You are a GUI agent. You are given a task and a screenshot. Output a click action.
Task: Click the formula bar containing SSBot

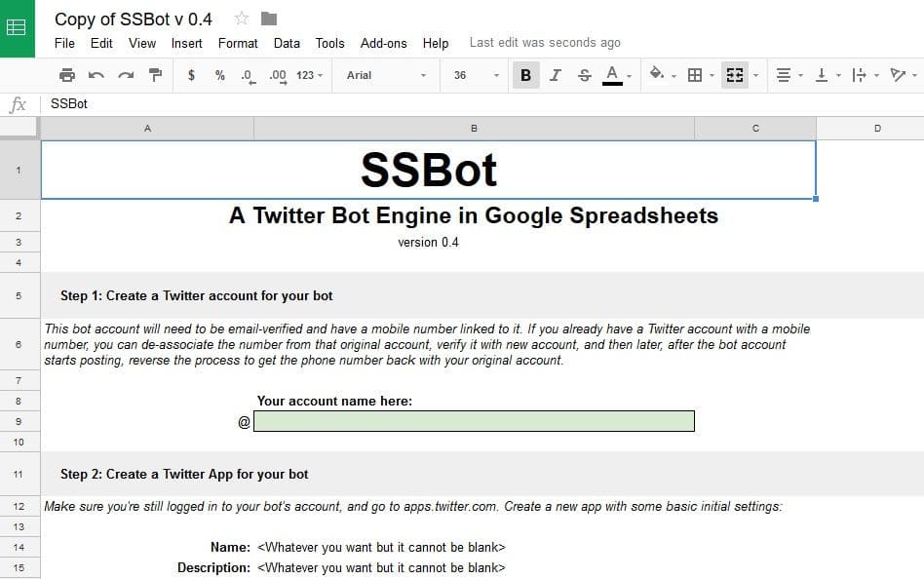click(482, 103)
